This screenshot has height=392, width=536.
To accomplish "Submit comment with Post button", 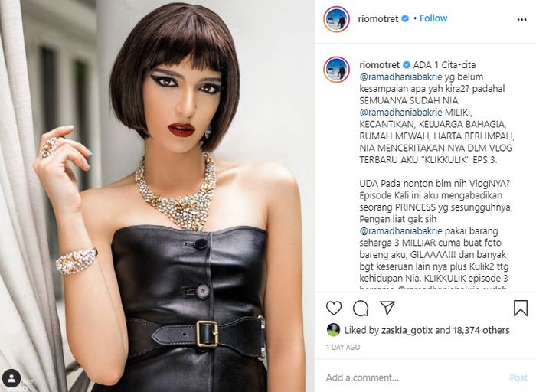I will coord(518,377).
